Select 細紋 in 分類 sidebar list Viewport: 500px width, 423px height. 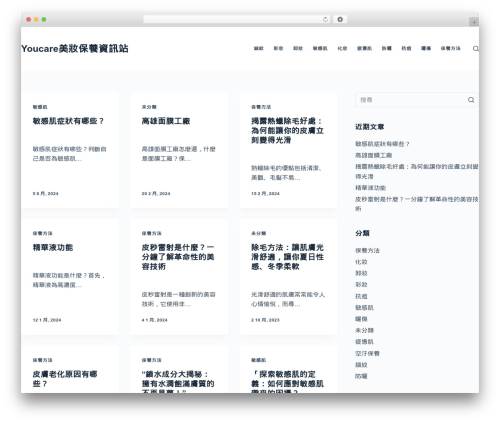point(361,365)
